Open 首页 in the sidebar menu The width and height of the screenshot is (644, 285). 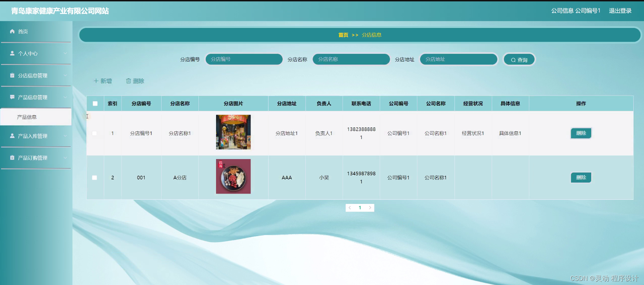click(x=36, y=31)
